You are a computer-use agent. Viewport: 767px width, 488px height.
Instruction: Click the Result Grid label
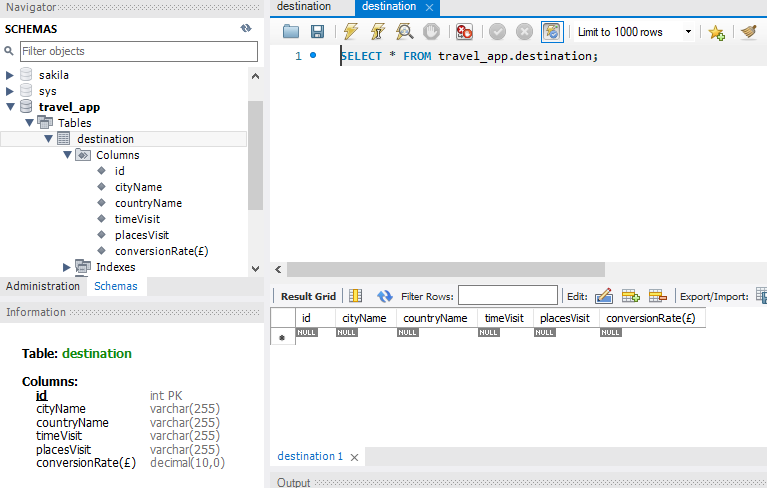pyautogui.click(x=308, y=296)
